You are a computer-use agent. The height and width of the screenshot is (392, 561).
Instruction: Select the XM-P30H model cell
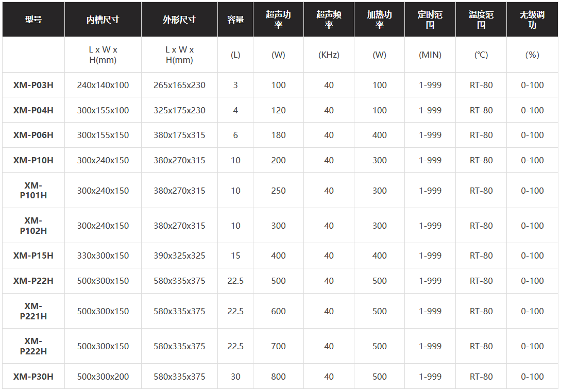33,377
